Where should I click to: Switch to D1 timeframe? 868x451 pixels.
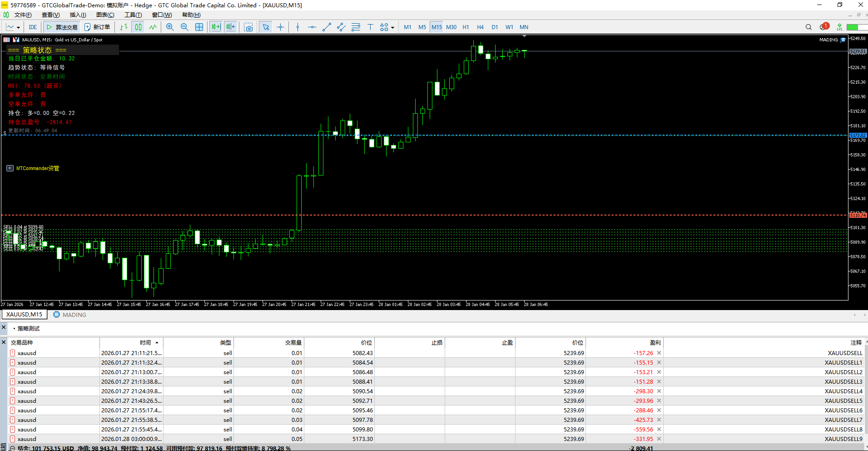click(495, 27)
